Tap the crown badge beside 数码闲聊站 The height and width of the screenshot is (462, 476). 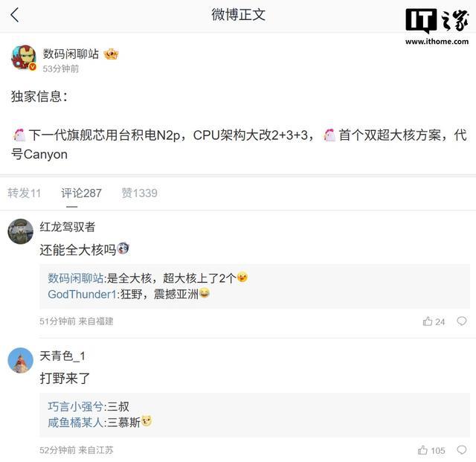[x=112, y=54]
